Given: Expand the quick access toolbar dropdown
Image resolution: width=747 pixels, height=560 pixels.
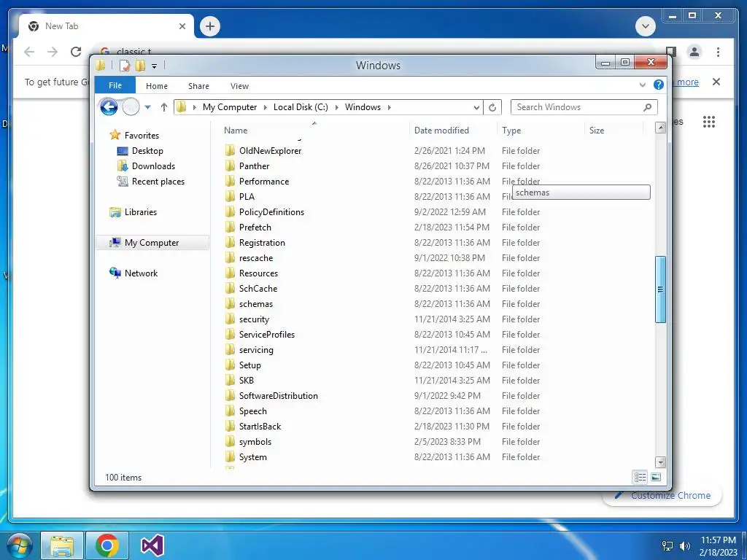Looking at the screenshot, I should [x=154, y=66].
